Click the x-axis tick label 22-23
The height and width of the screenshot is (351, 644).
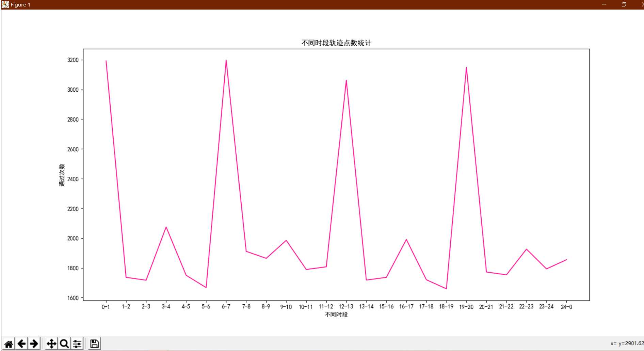pyautogui.click(x=526, y=306)
